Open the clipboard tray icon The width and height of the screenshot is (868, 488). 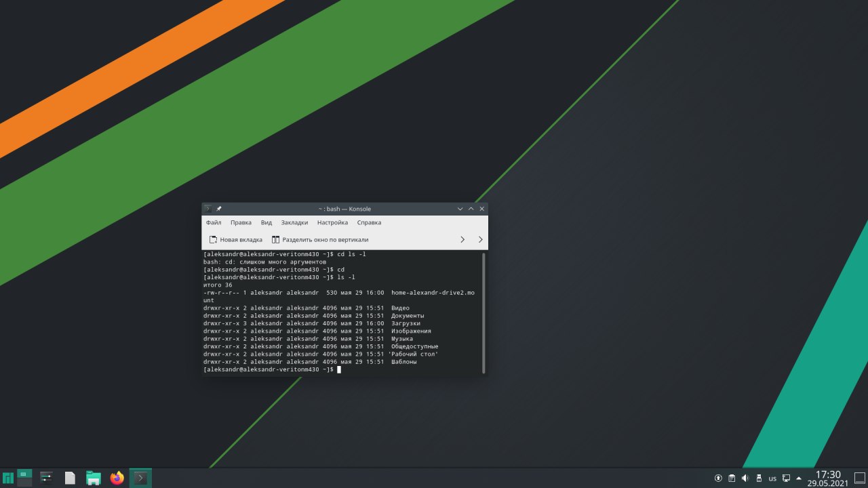coord(732,479)
